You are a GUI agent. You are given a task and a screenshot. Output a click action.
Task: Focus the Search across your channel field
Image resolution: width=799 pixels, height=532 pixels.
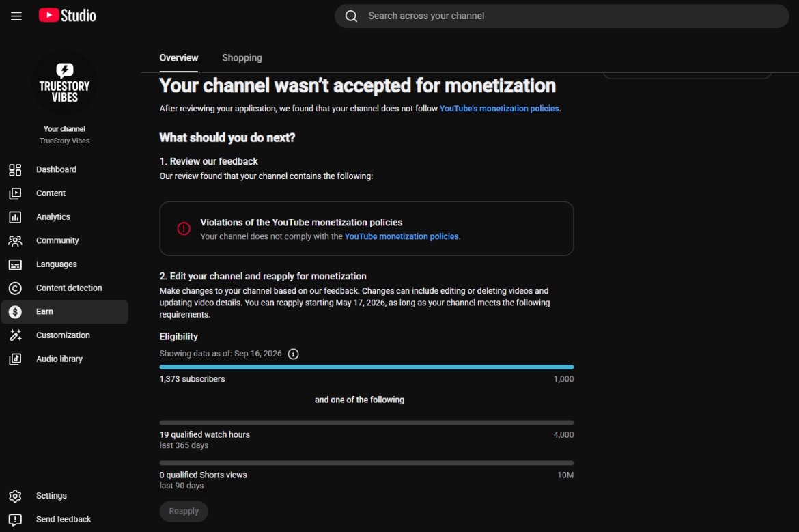point(561,16)
